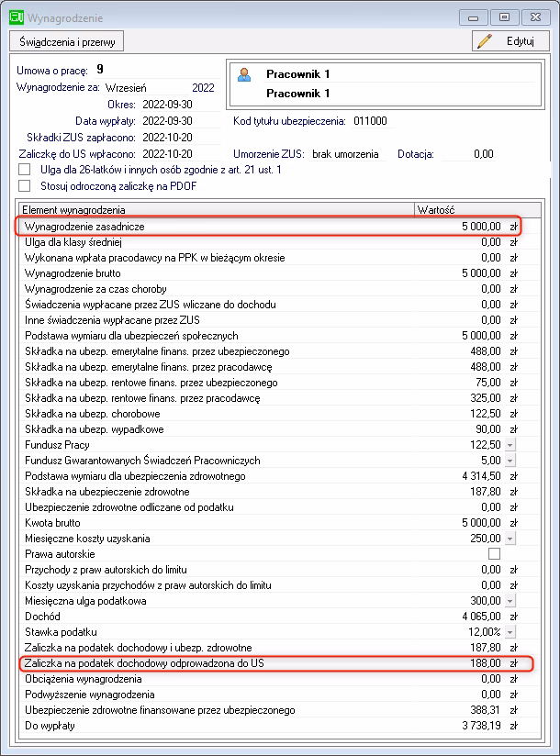This screenshot has height=756, width=560.
Task: Open Świadczenia i przerwy
Action: tap(65, 41)
